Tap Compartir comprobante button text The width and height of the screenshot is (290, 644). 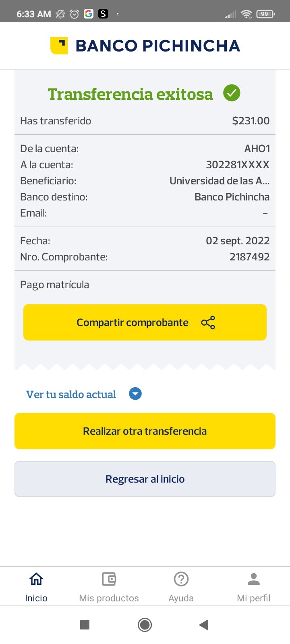coord(133,323)
